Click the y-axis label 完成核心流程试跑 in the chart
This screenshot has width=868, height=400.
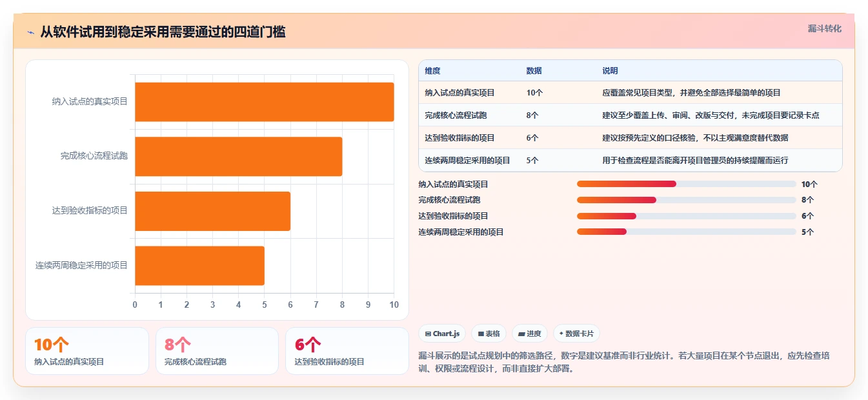click(x=94, y=156)
